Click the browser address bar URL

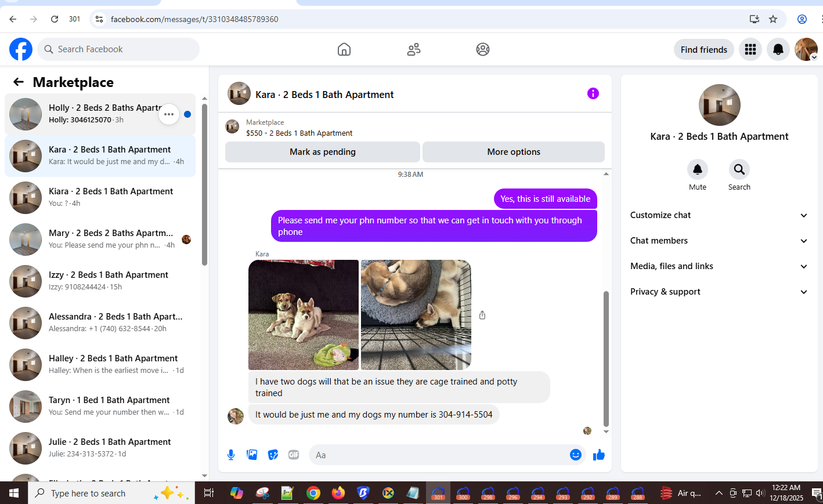[x=194, y=19]
